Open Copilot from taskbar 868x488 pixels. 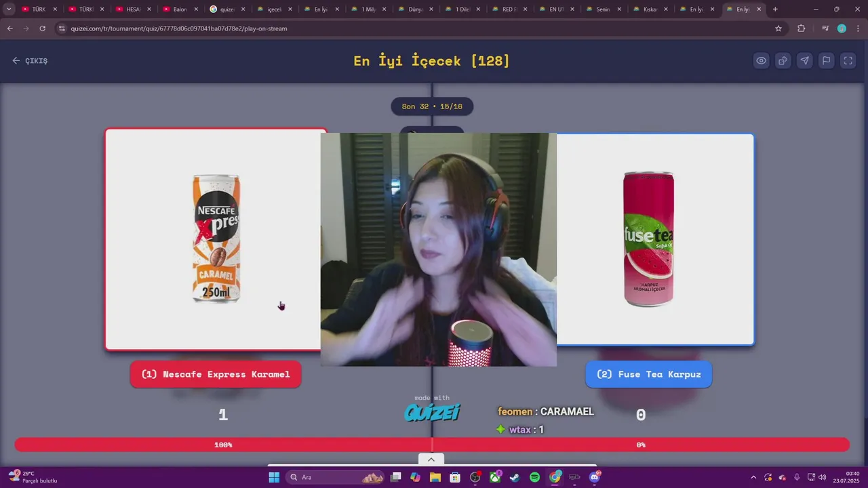click(415, 477)
